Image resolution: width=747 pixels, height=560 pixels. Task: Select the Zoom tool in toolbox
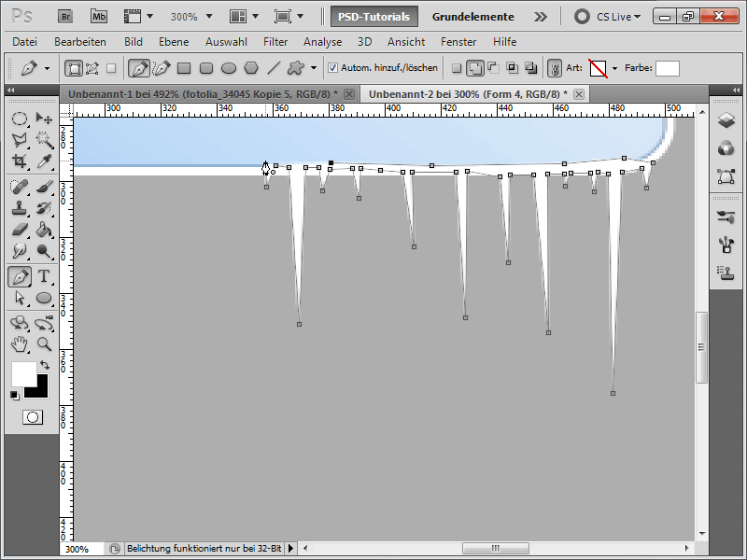click(x=44, y=344)
